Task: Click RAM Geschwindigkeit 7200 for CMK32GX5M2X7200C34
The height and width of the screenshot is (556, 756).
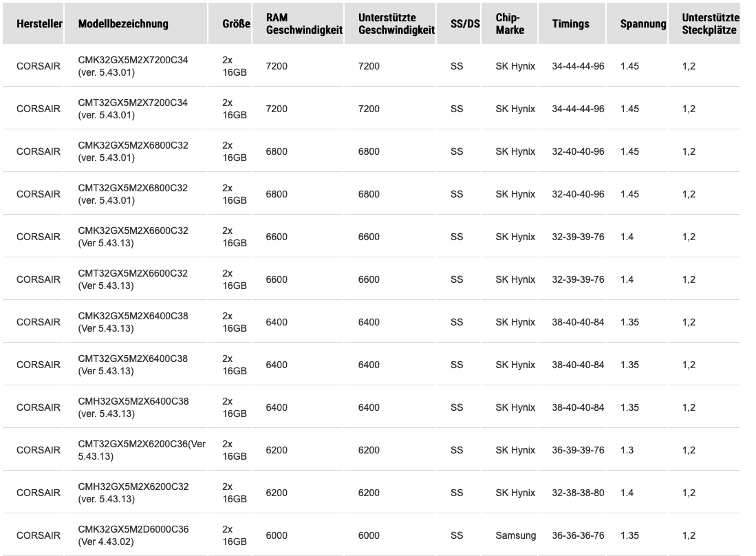Action: (x=277, y=66)
